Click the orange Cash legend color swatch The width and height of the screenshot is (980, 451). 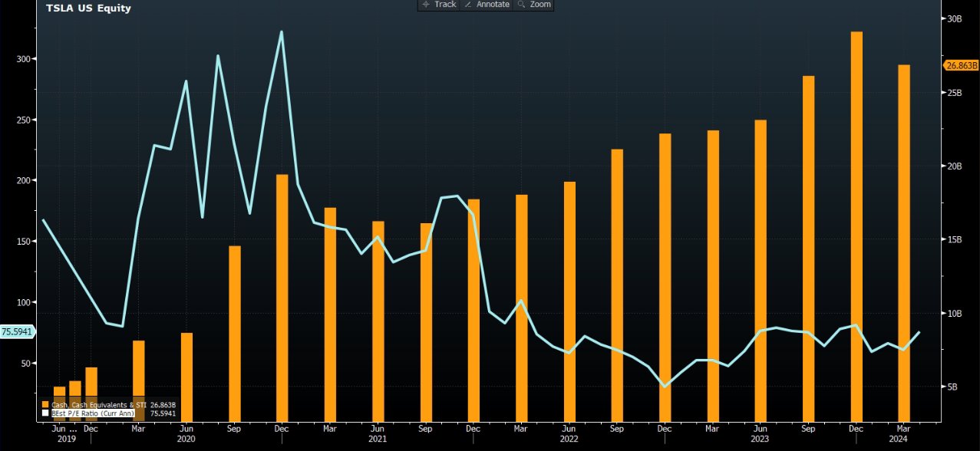(45, 404)
